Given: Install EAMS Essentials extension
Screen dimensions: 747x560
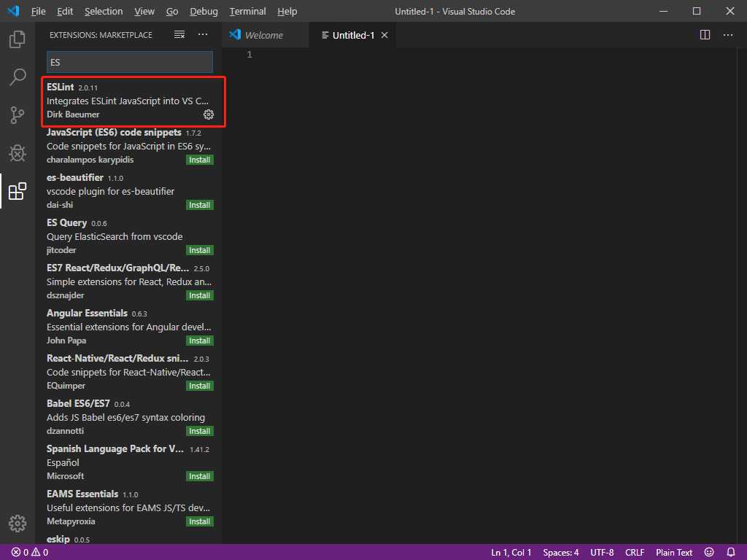Looking at the screenshot, I should (x=200, y=522).
